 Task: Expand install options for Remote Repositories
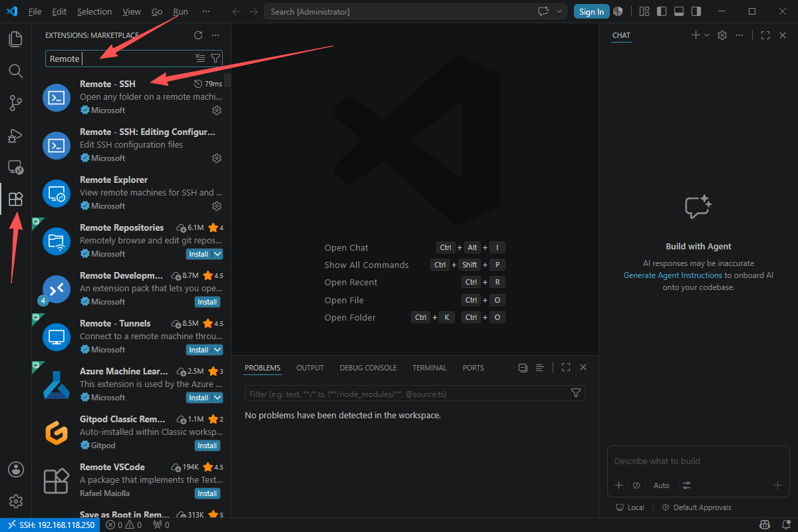[217, 254]
